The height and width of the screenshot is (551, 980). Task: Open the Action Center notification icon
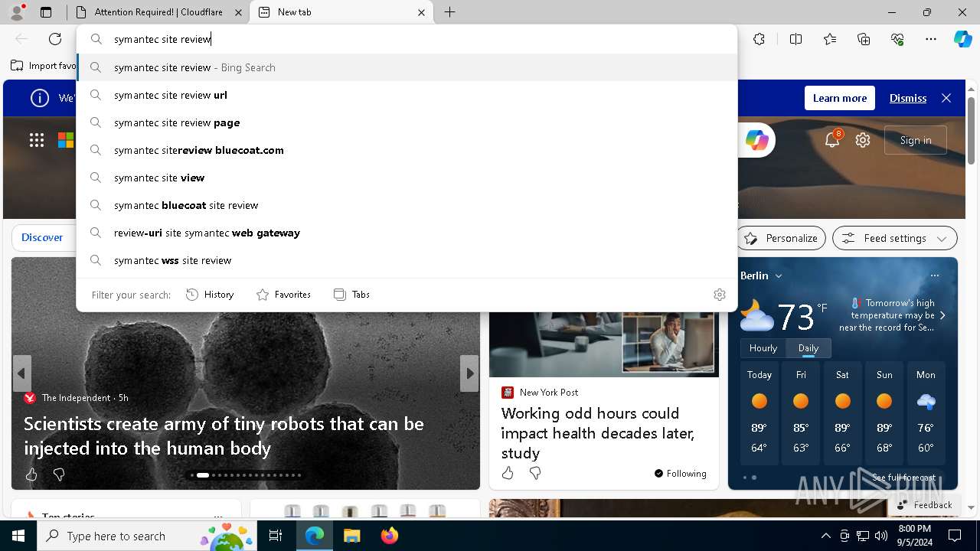(x=955, y=536)
